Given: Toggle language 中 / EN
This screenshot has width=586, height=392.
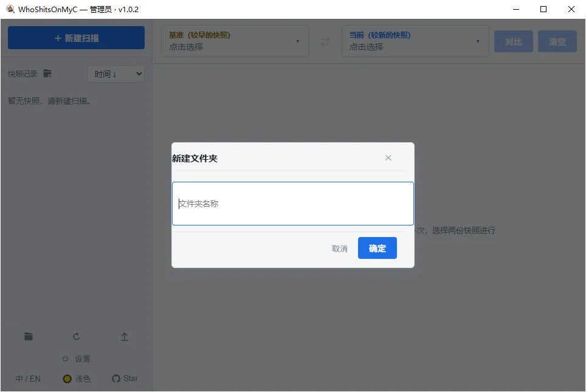Looking at the screenshot, I should tap(28, 379).
